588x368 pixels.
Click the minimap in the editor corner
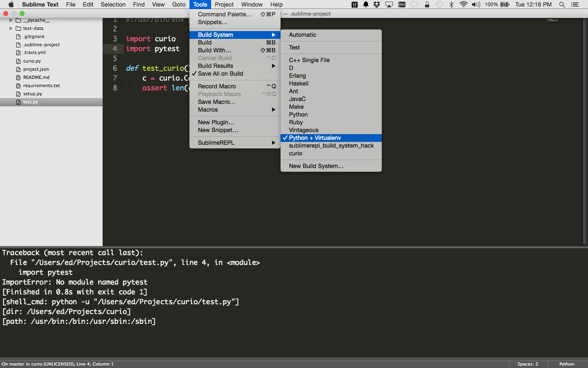pyautogui.click(x=552, y=20)
